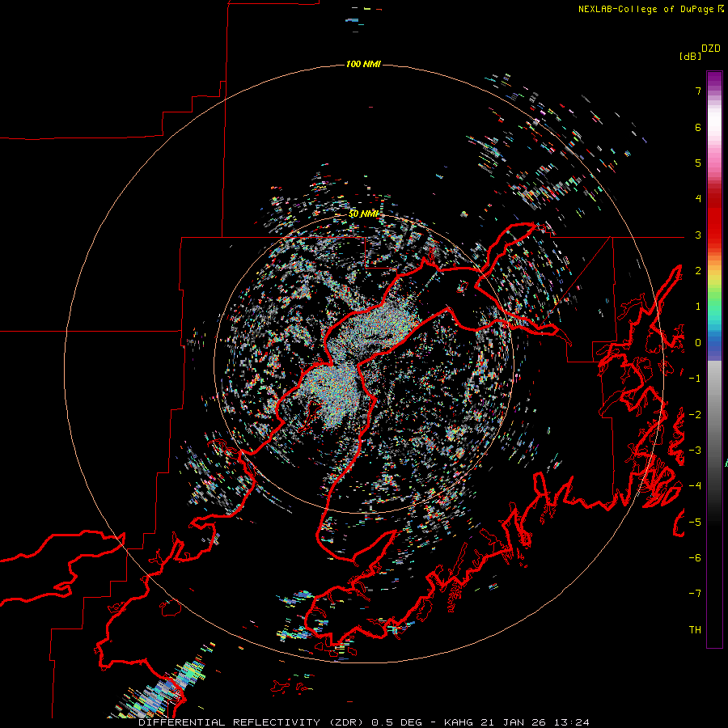
Task: Click the 4 dB scale label
Action: 698,199
